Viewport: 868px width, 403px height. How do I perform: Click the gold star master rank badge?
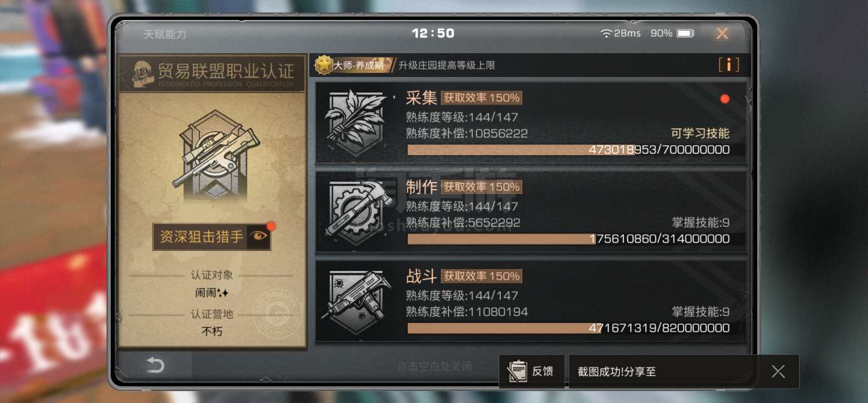click(324, 64)
